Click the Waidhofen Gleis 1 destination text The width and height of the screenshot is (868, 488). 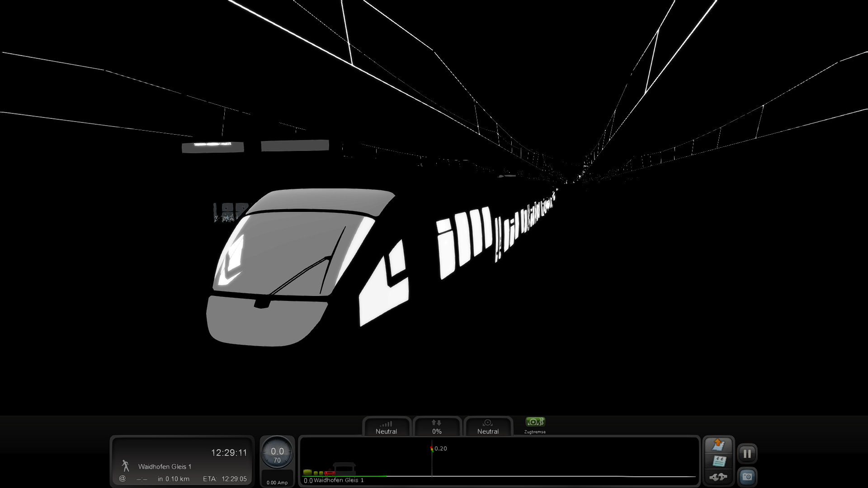[x=165, y=466]
